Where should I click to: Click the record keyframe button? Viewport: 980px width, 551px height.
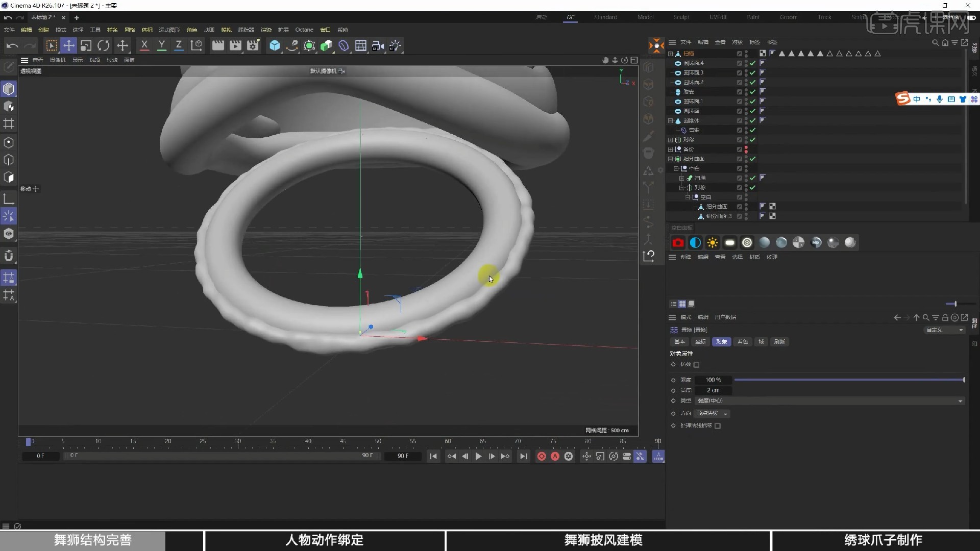(542, 457)
